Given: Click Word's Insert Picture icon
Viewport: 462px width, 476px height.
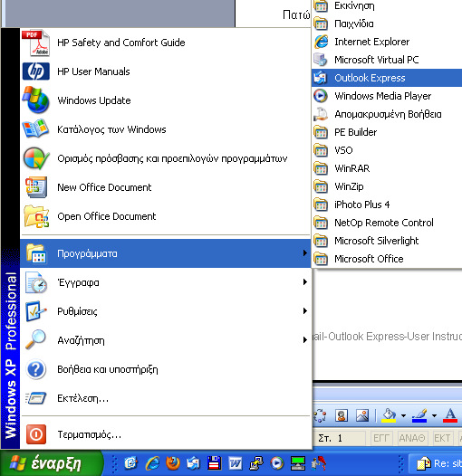Looking at the screenshot, I should tap(362, 415).
